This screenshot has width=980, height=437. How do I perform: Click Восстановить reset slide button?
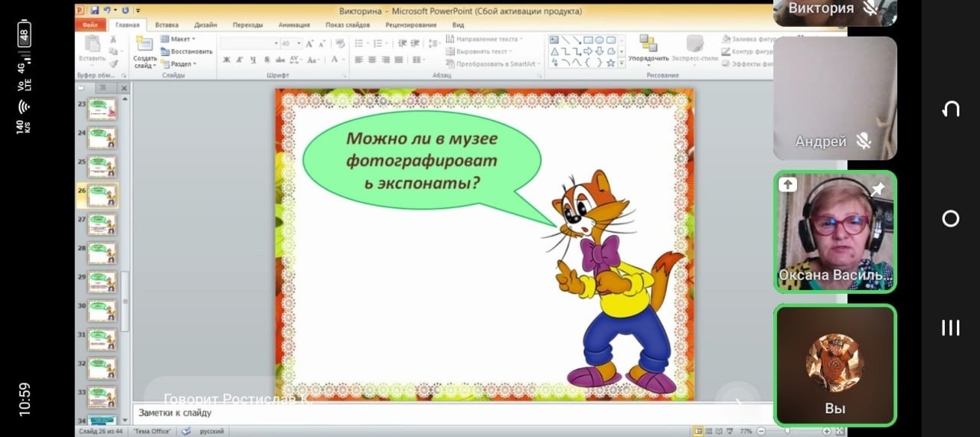click(x=187, y=51)
